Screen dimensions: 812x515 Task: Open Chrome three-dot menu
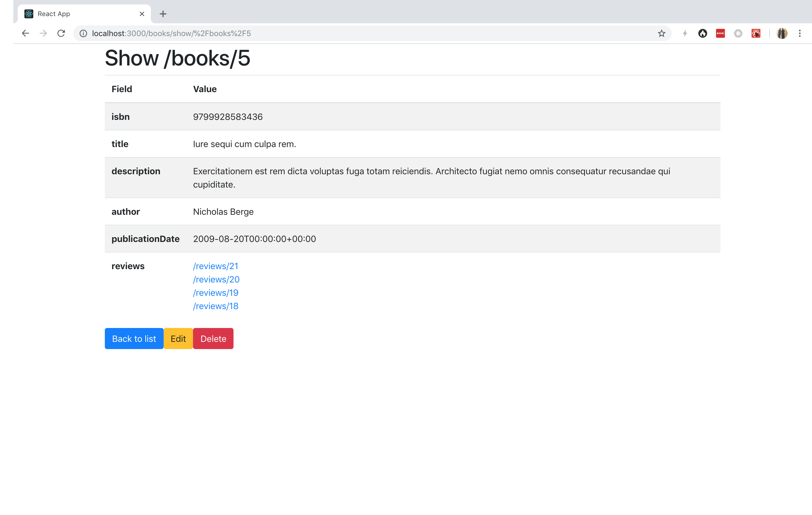pos(800,33)
